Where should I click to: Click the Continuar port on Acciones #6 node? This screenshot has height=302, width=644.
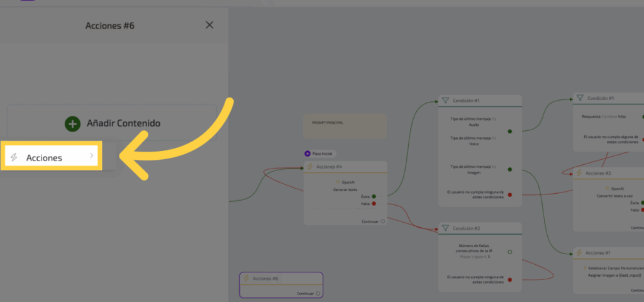pyautogui.click(x=318, y=293)
